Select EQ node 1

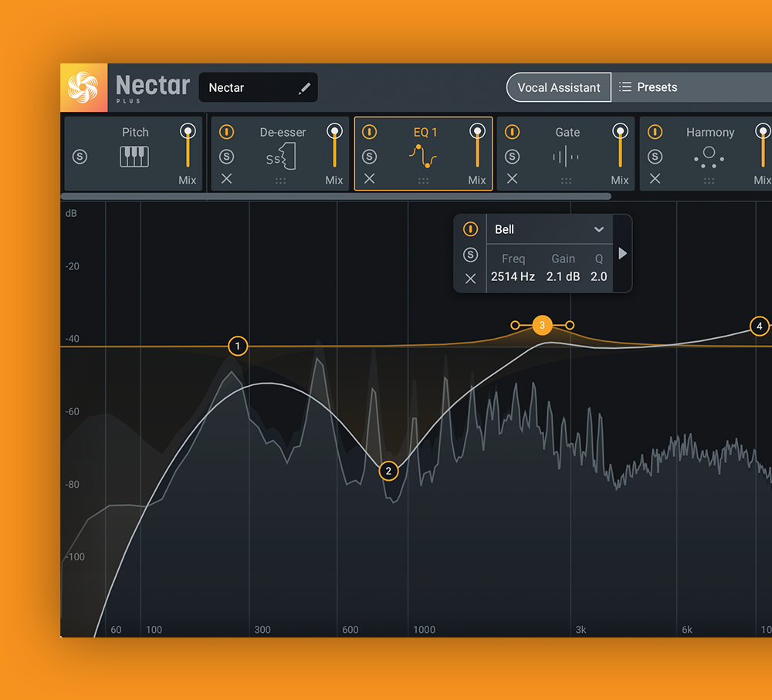(x=238, y=346)
